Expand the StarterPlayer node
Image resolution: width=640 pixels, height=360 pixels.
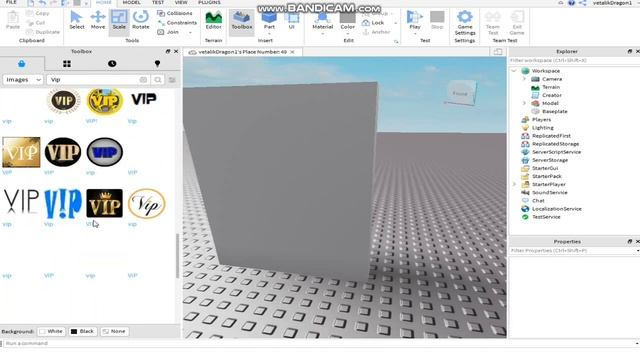[x=514, y=184]
